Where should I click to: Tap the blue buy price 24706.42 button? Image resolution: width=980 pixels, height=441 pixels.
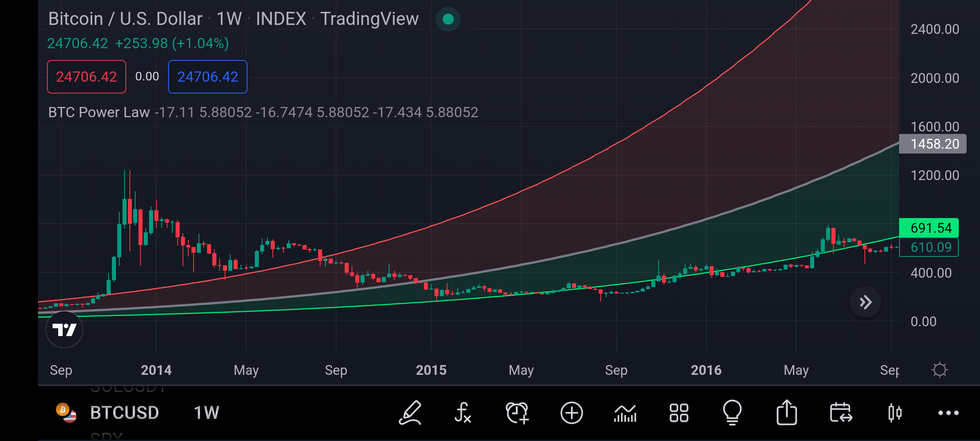(x=207, y=77)
